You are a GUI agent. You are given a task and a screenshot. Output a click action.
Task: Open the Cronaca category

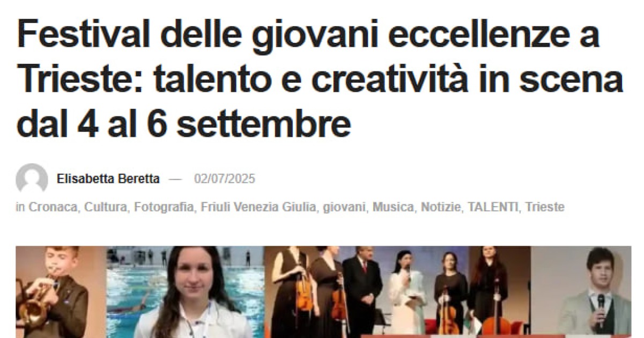[x=53, y=207]
